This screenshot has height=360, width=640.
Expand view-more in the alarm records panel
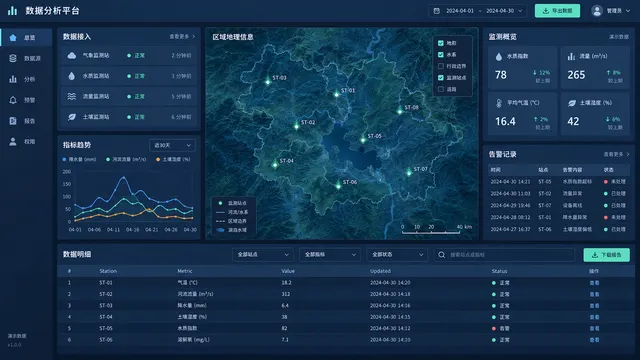coord(616,154)
